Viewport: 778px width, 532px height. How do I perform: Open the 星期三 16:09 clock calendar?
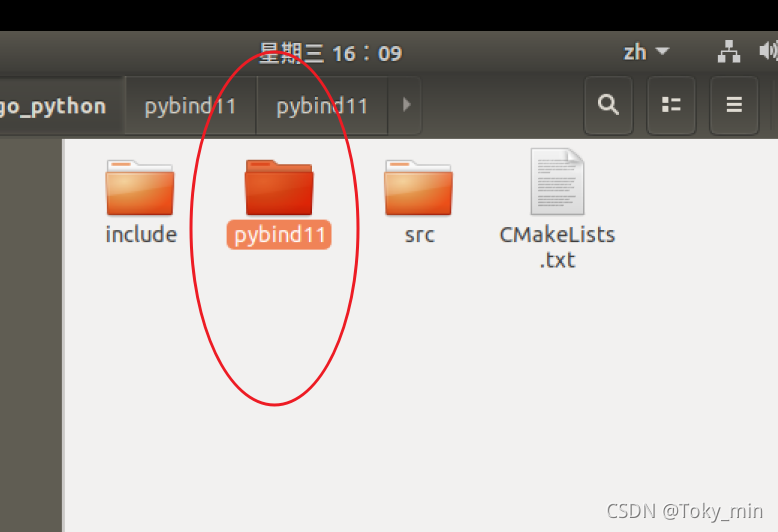[x=330, y=53]
